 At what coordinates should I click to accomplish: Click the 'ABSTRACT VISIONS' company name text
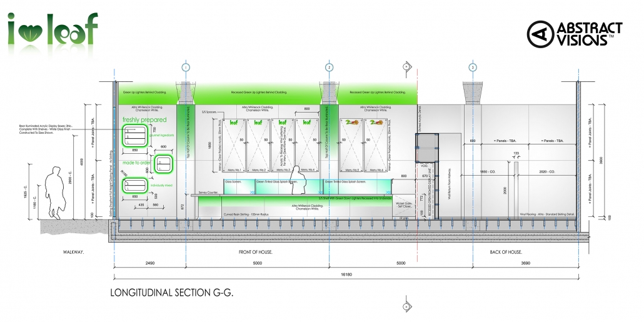591,34
